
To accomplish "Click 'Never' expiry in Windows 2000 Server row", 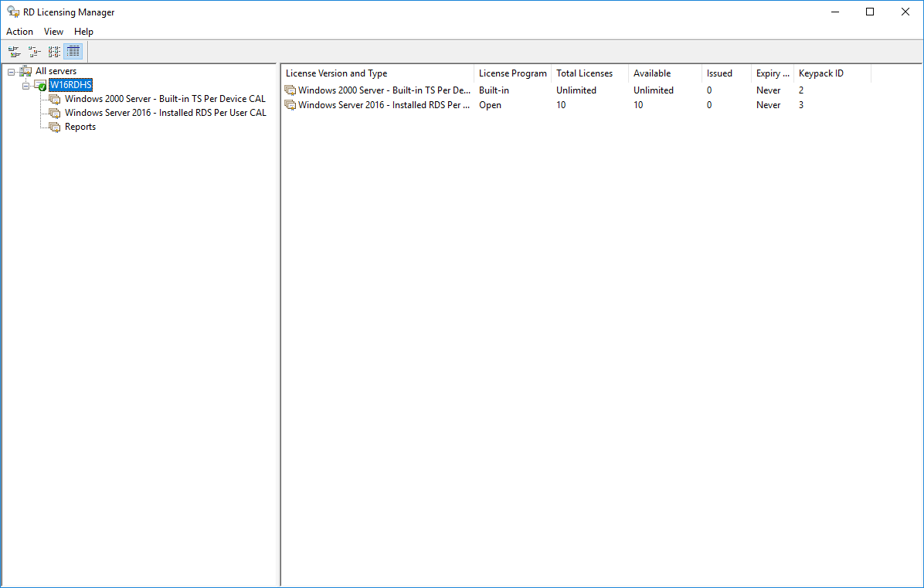I will 769,90.
